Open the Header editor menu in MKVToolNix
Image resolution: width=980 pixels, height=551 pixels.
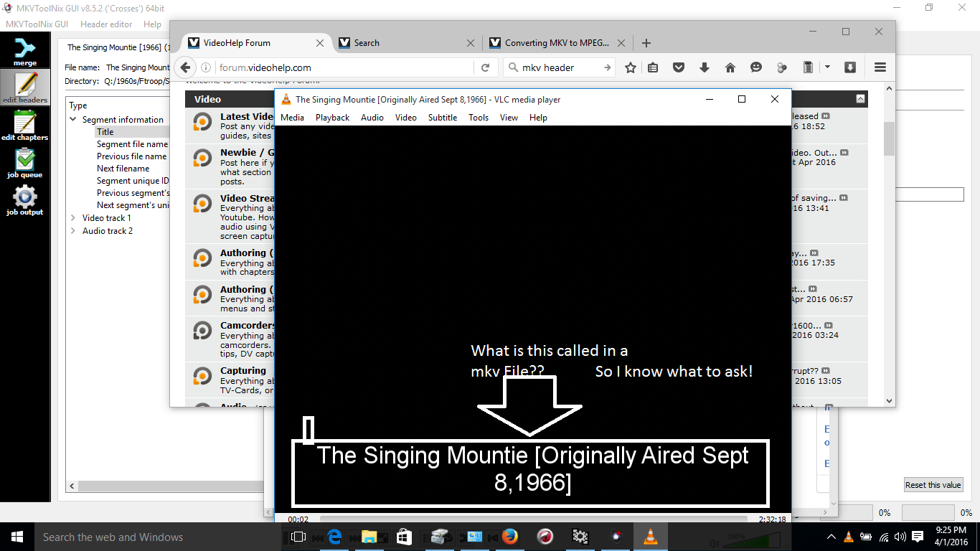[106, 24]
